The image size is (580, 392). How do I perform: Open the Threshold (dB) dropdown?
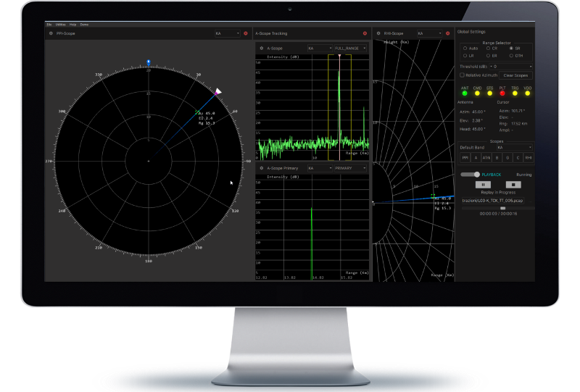tap(511, 67)
